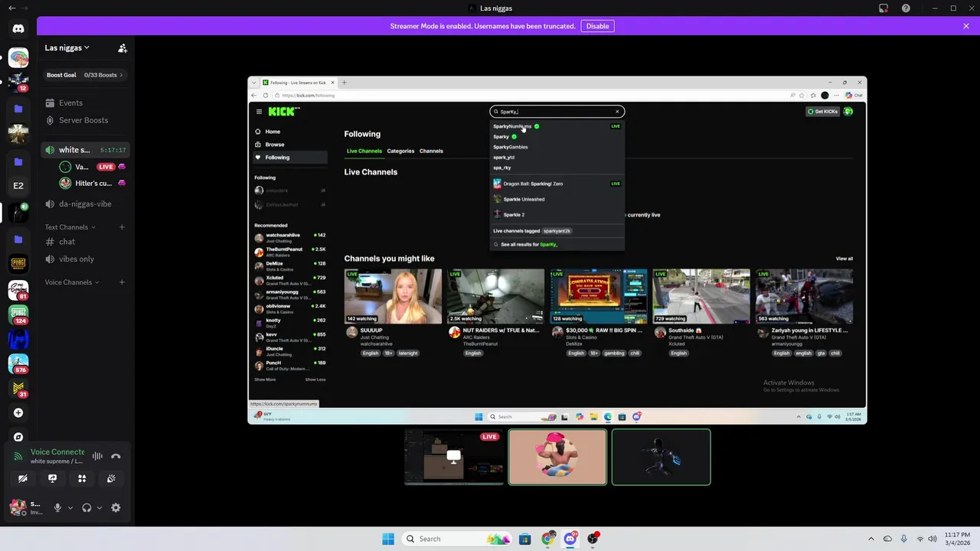980x551 pixels.
Task: Click Get KICKs button in stream
Action: [823, 112]
